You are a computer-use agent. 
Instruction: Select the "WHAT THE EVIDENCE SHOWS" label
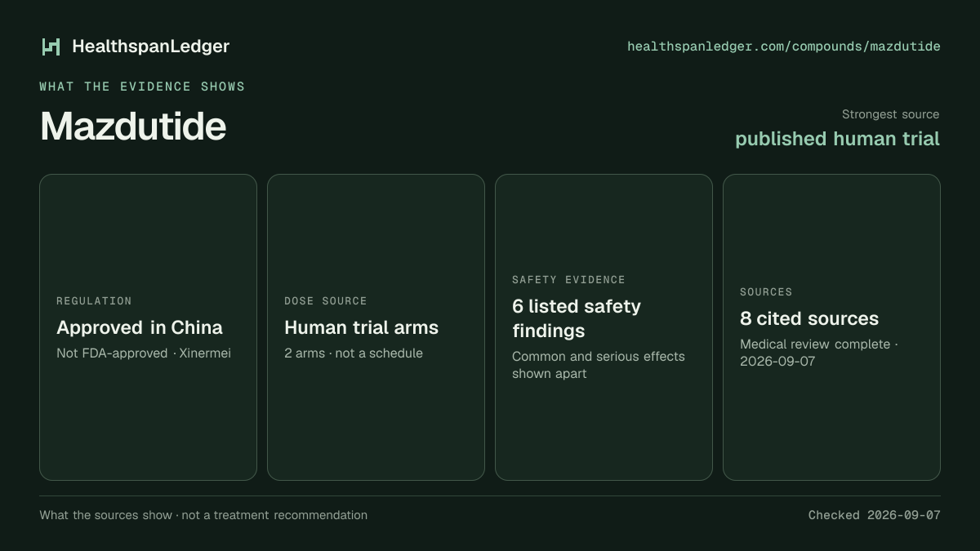point(142,87)
